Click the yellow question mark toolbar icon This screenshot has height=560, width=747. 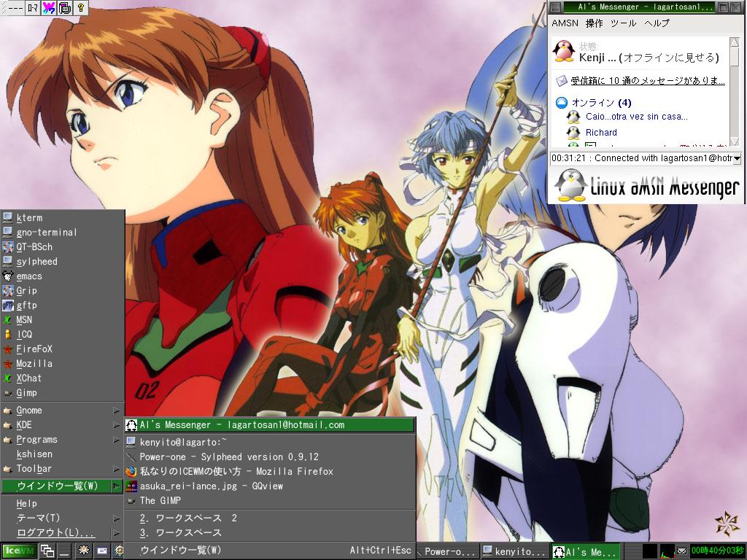(81, 8)
